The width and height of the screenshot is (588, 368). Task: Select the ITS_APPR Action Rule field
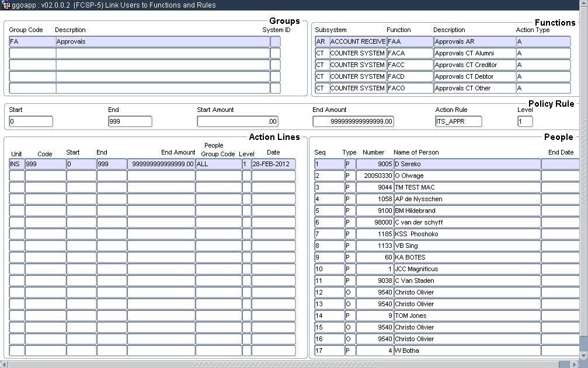[458, 122]
